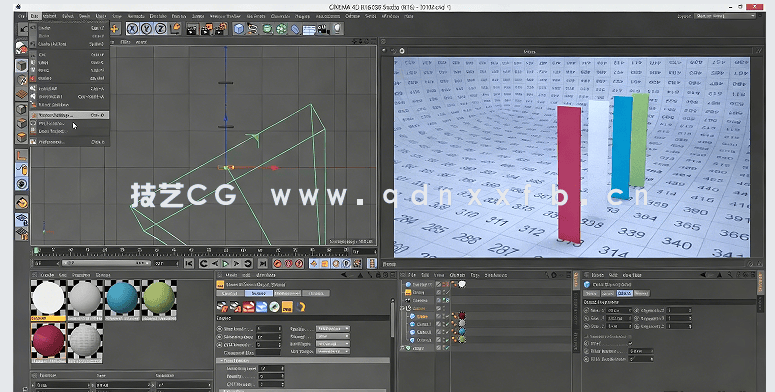Open the Create menu in Material Manager

tap(47, 275)
